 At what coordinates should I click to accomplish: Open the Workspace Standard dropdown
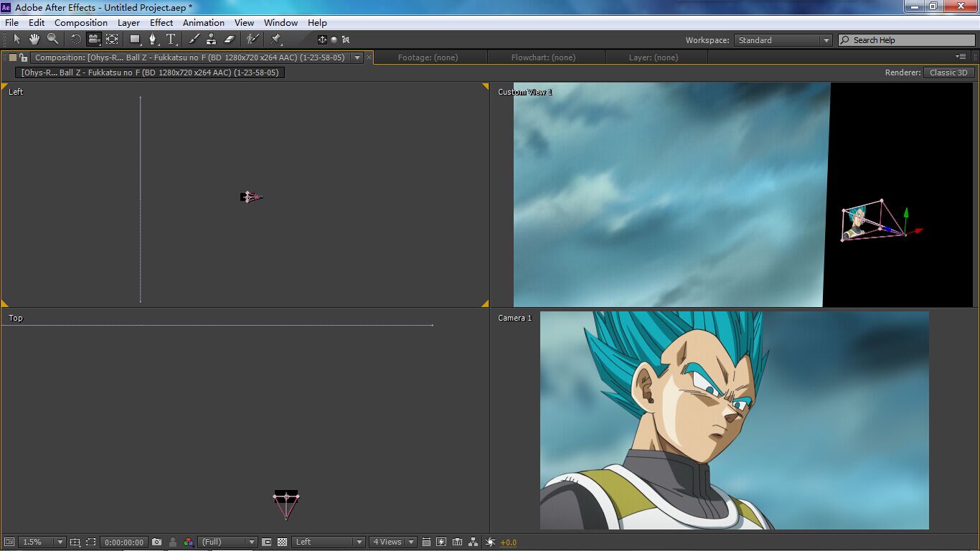783,40
